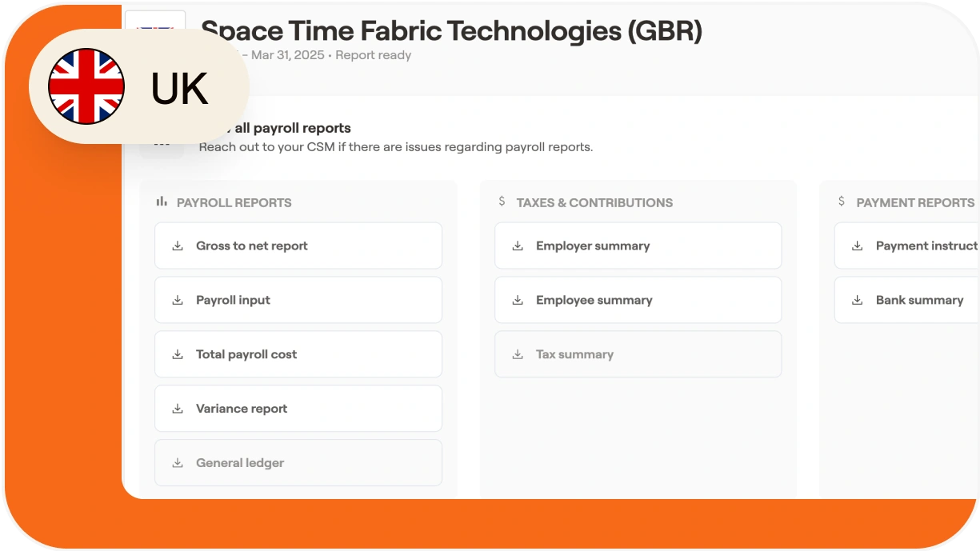Click the dollar icon beside Payment Reports
Image resolution: width=980 pixels, height=551 pixels.
[x=842, y=202]
